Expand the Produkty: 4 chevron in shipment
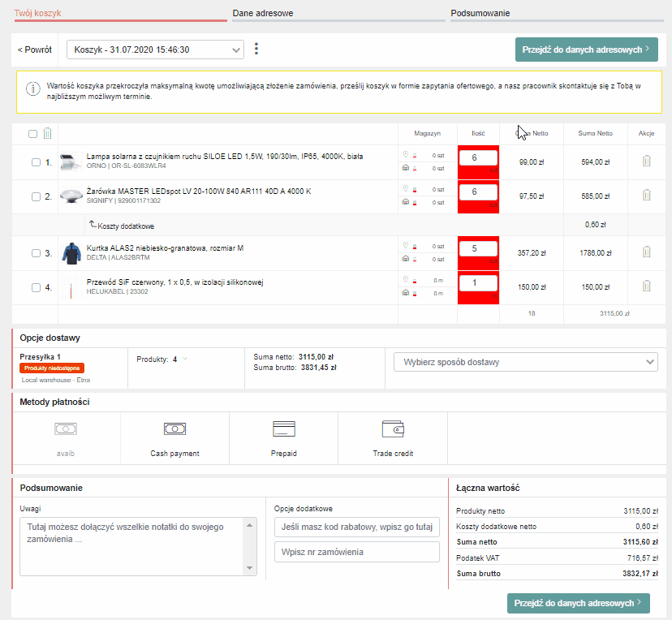Screen dimensions: 672x620 coord(185,359)
